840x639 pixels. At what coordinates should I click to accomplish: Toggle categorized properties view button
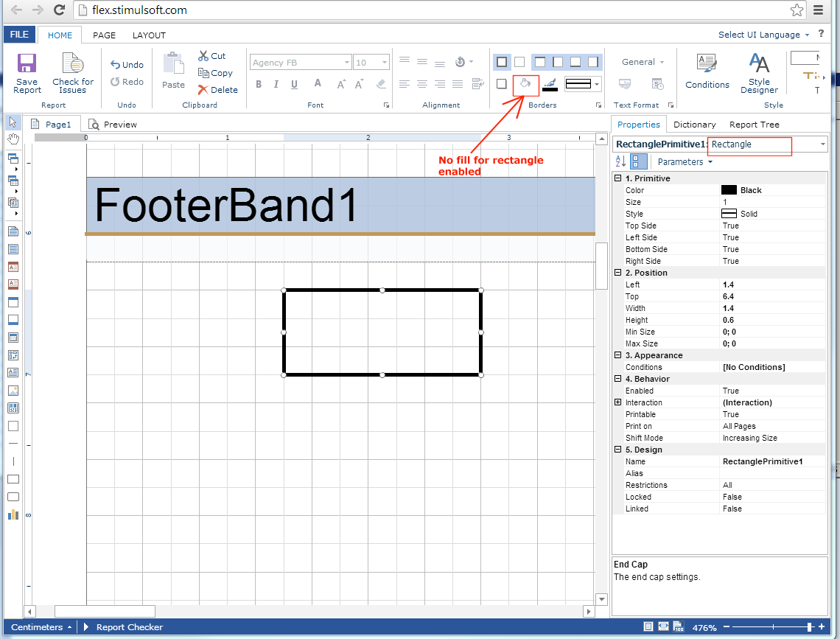[638, 161]
